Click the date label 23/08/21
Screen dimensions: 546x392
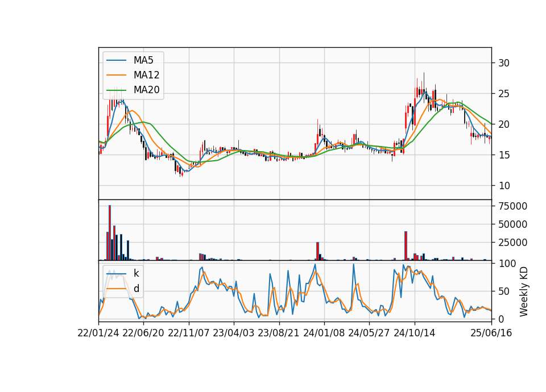[x=279, y=333]
